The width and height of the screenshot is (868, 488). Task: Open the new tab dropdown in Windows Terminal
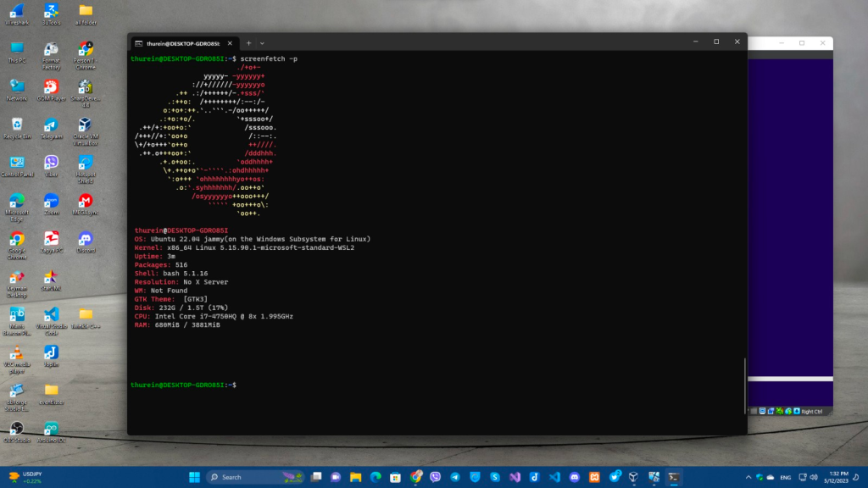point(261,42)
